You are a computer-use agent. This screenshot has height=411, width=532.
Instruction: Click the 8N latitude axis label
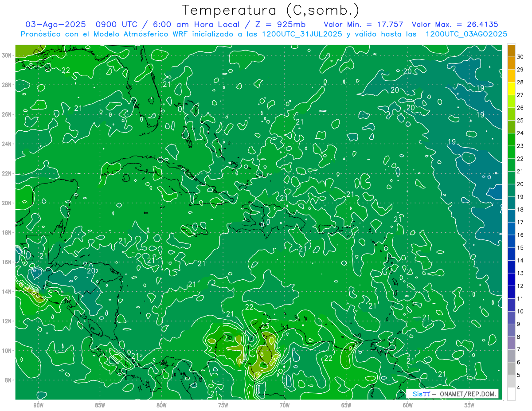pos(9,380)
